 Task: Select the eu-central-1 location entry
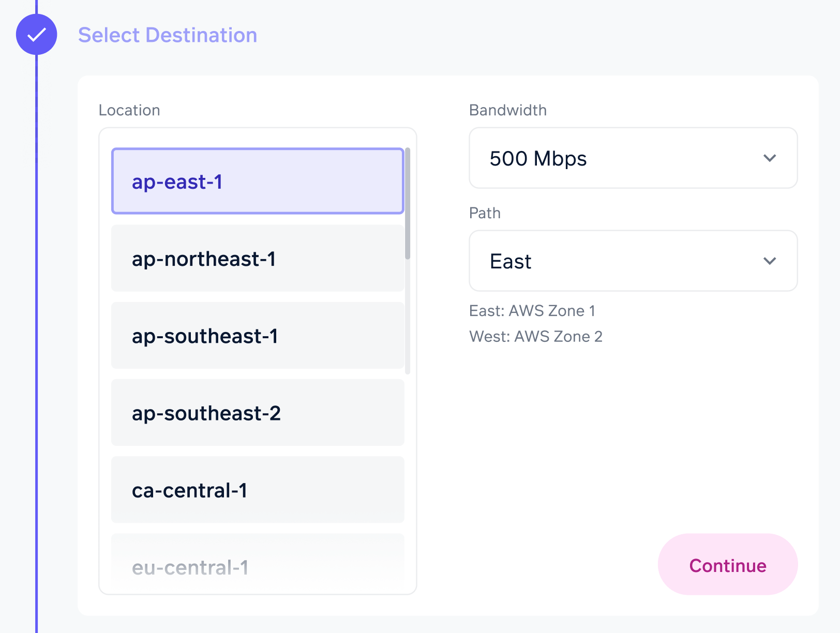point(258,564)
